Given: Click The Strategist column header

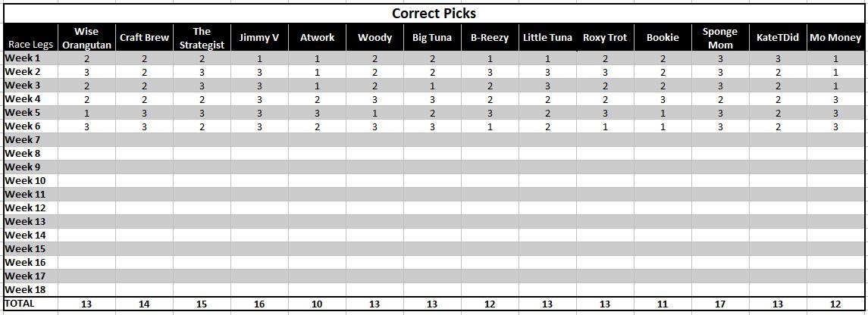Looking at the screenshot, I should coord(202,38).
